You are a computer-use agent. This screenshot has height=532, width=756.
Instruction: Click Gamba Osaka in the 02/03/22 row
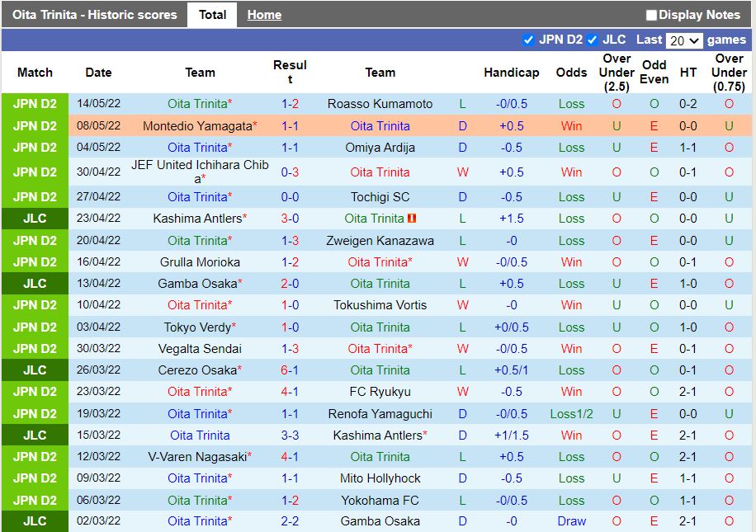pyautogui.click(x=380, y=521)
